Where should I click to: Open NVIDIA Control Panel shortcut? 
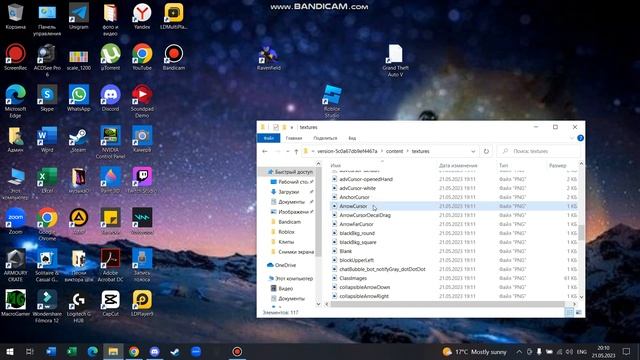click(x=110, y=142)
